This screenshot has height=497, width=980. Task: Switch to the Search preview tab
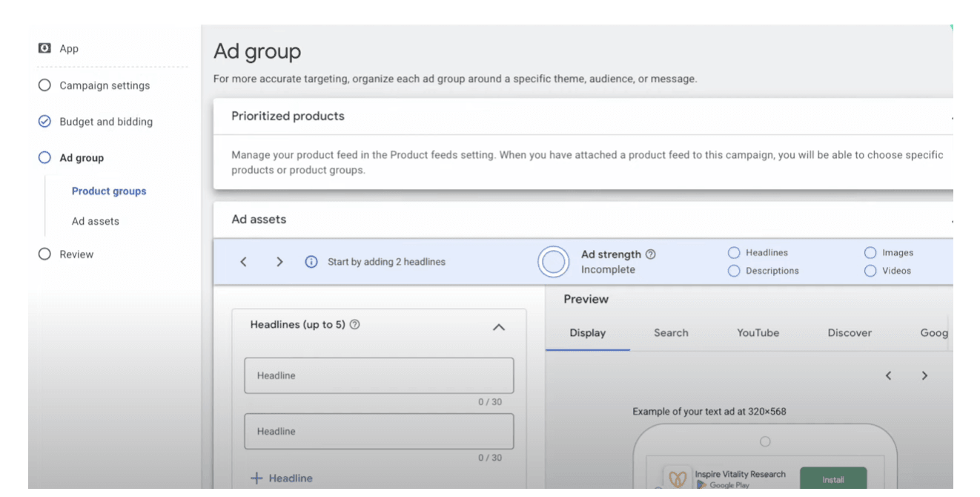[x=671, y=333]
